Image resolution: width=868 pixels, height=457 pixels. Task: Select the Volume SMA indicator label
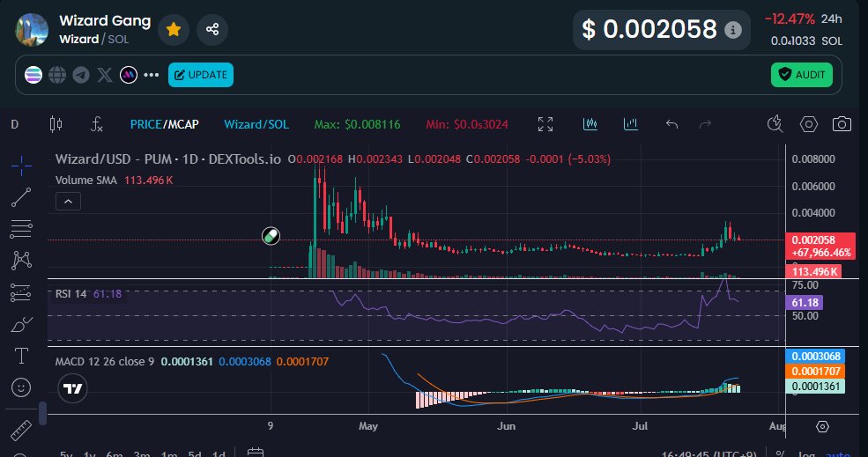tap(86, 181)
